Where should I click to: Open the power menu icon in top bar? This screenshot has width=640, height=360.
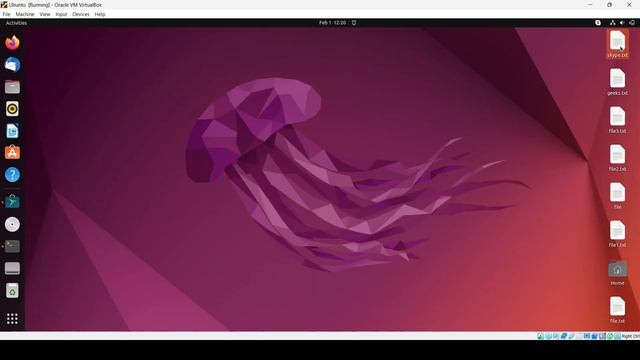(x=632, y=23)
